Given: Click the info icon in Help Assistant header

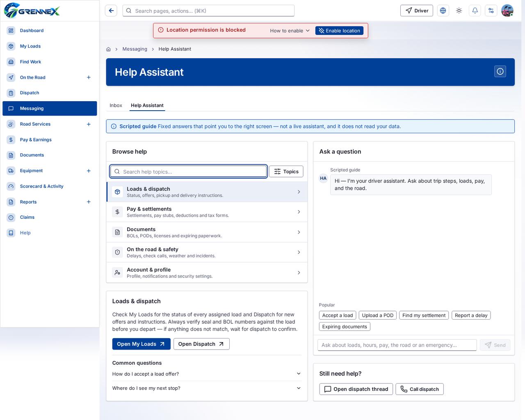Looking at the screenshot, I should click(x=500, y=72).
